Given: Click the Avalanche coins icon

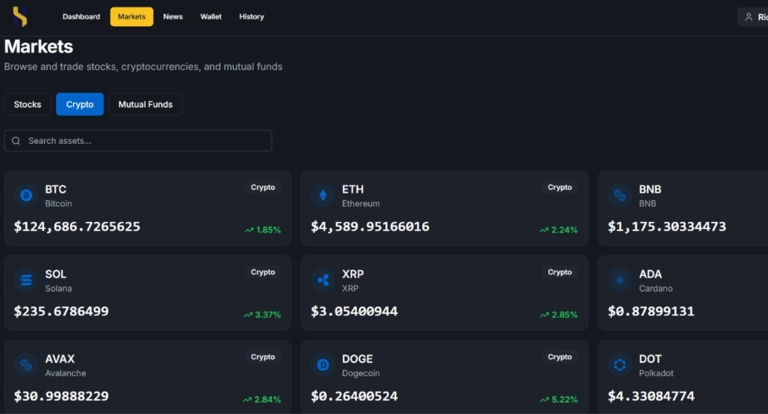Looking at the screenshot, I should pos(26,365).
